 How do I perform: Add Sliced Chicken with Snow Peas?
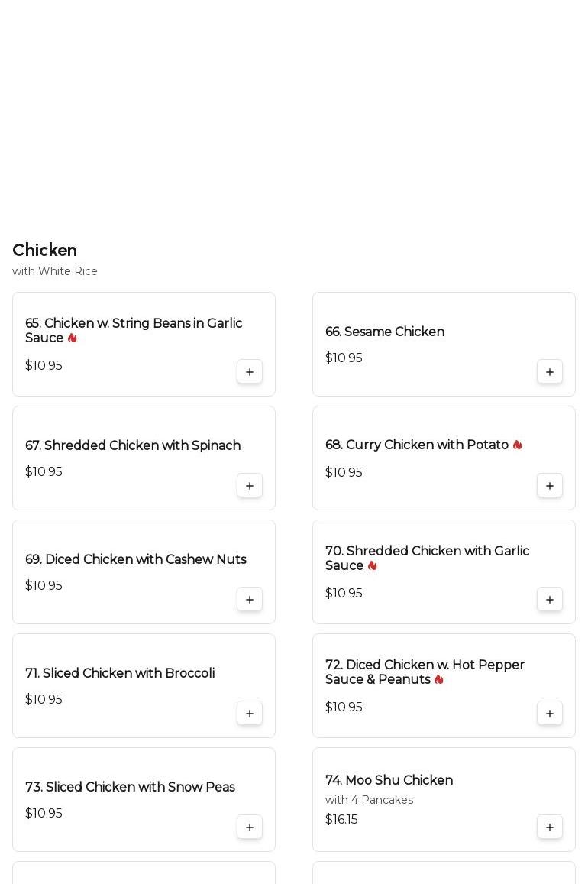(x=250, y=827)
